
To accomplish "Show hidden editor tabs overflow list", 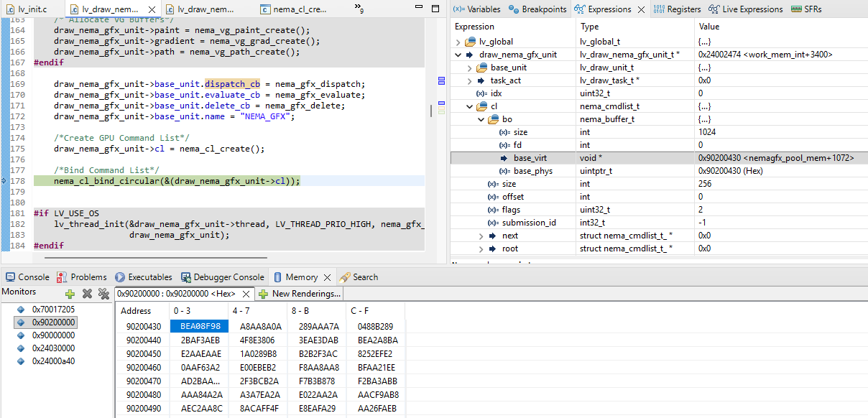I will coord(359,9).
